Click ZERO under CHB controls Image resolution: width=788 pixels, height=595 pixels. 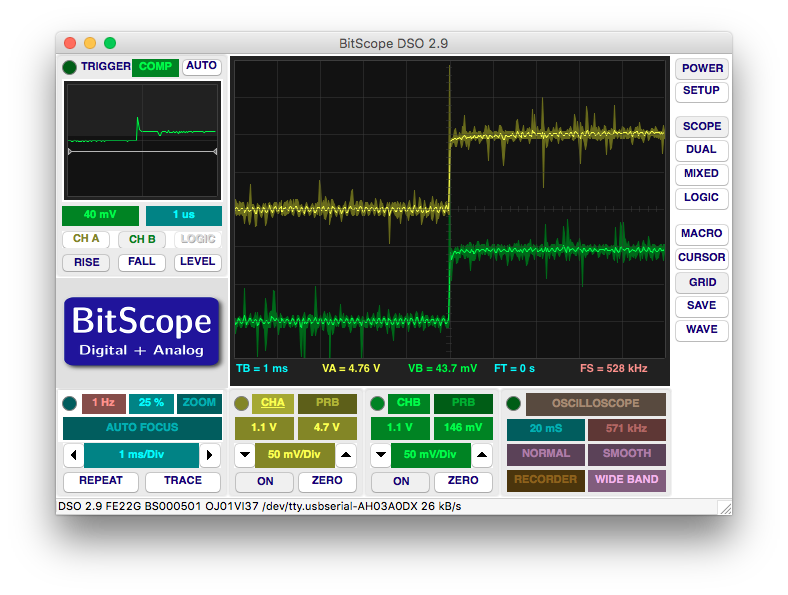coord(463,481)
